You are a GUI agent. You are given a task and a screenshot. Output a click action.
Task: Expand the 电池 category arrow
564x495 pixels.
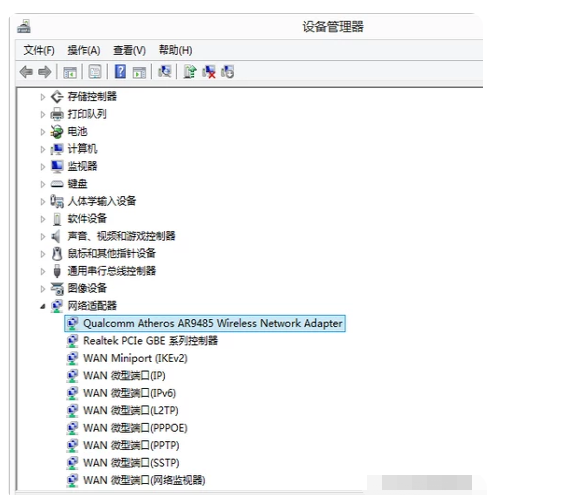43,132
